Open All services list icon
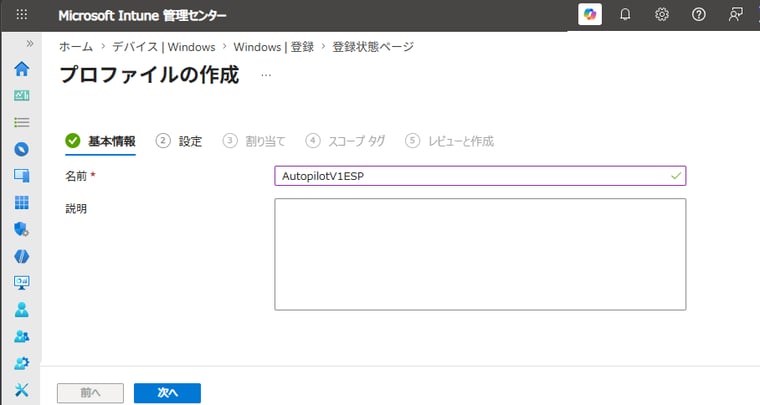760x405 pixels. (x=21, y=122)
